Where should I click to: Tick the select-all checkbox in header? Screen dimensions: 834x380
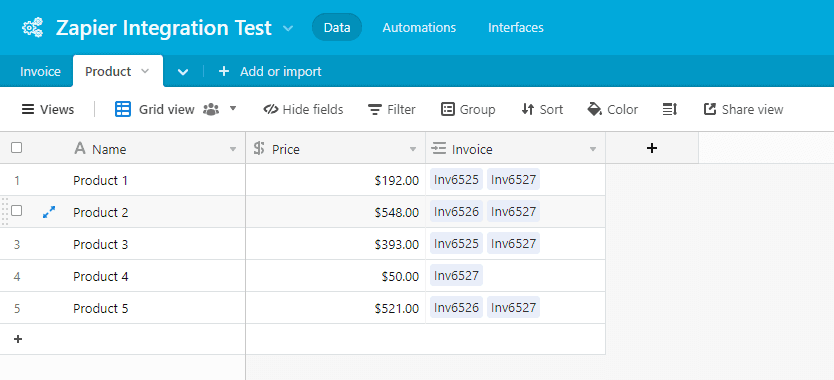16,147
